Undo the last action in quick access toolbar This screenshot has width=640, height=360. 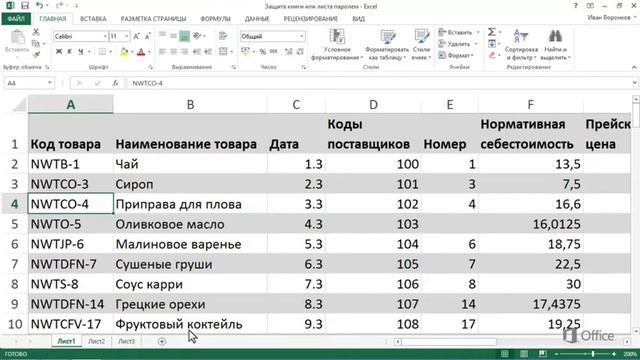tap(40, 6)
